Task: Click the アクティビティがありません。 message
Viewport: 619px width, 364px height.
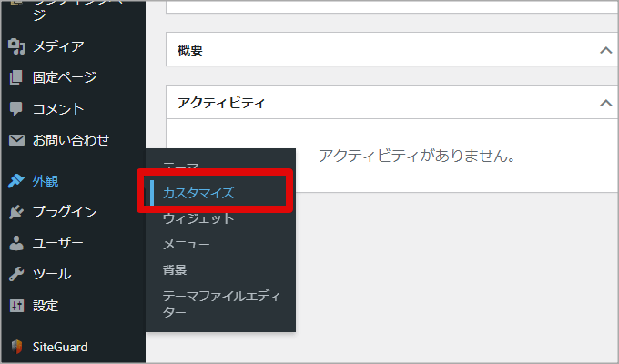Action: coord(417,156)
